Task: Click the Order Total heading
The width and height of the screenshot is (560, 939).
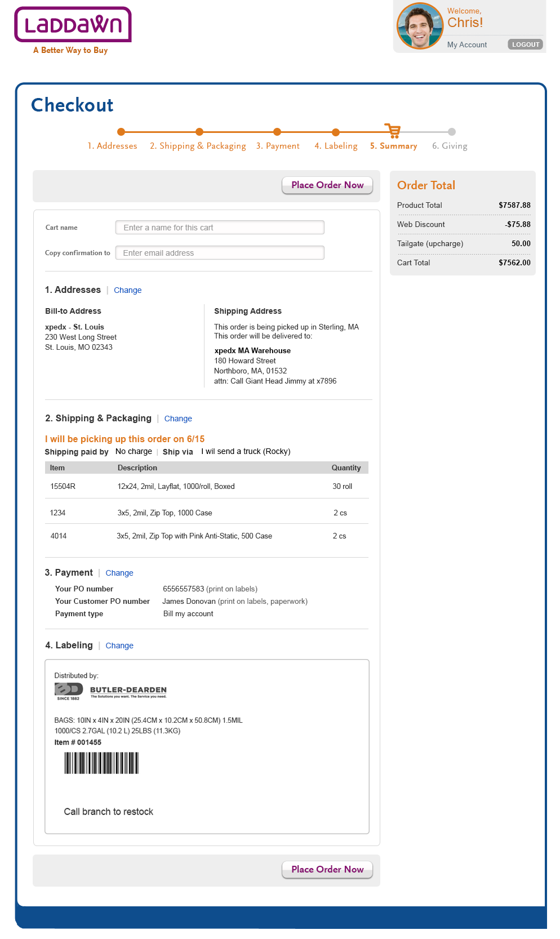Action: click(x=426, y=185)
